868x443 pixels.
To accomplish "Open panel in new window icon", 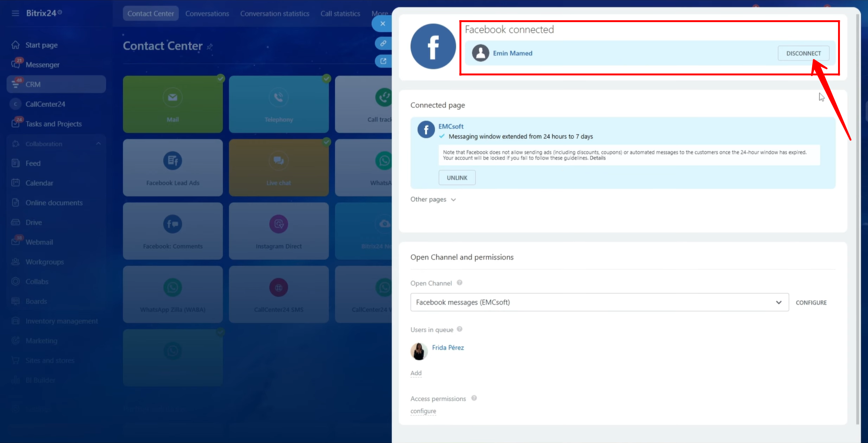I will tap(383, 61).
